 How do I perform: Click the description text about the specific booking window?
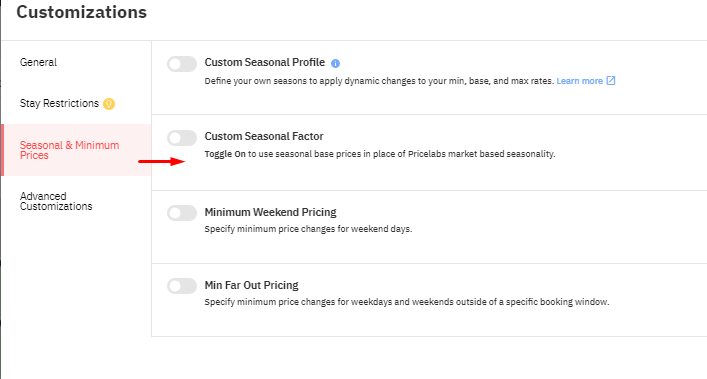coord(407,302)
